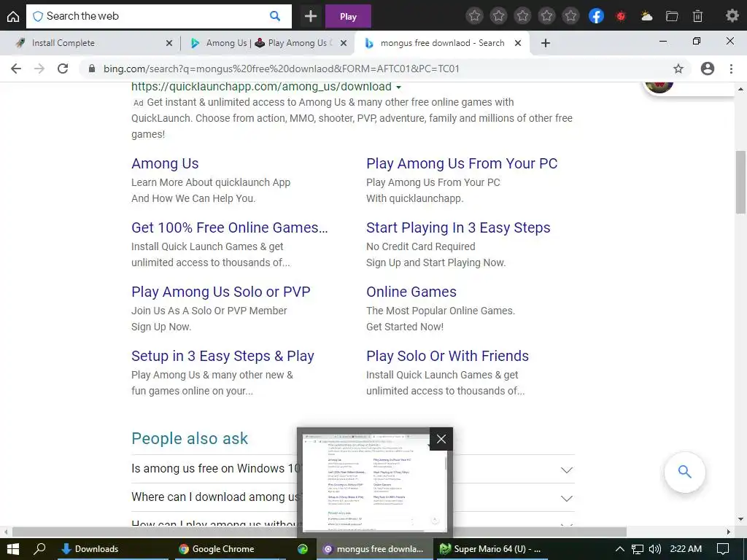The height and width of the screenshot is (560, 747).
Task: Open the Online Games link
Action: [411, 292]
